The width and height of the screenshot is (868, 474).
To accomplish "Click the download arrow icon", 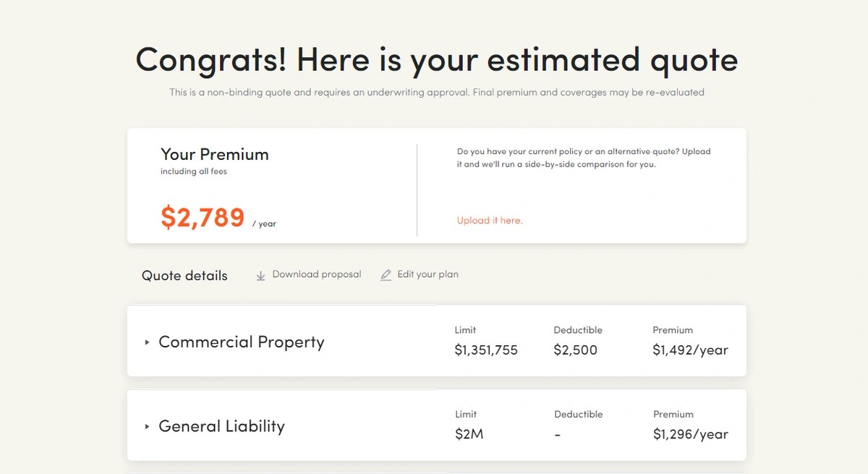I will click(261, 276).
